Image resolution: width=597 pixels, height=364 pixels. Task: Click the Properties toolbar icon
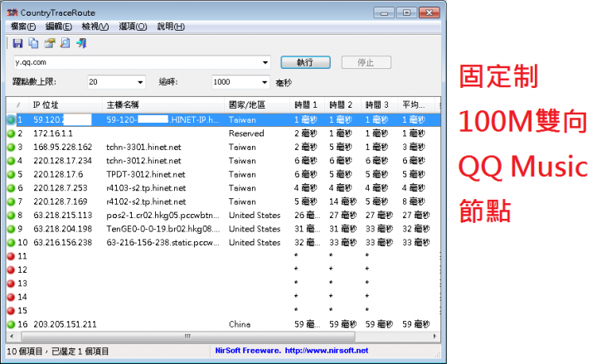50,43
